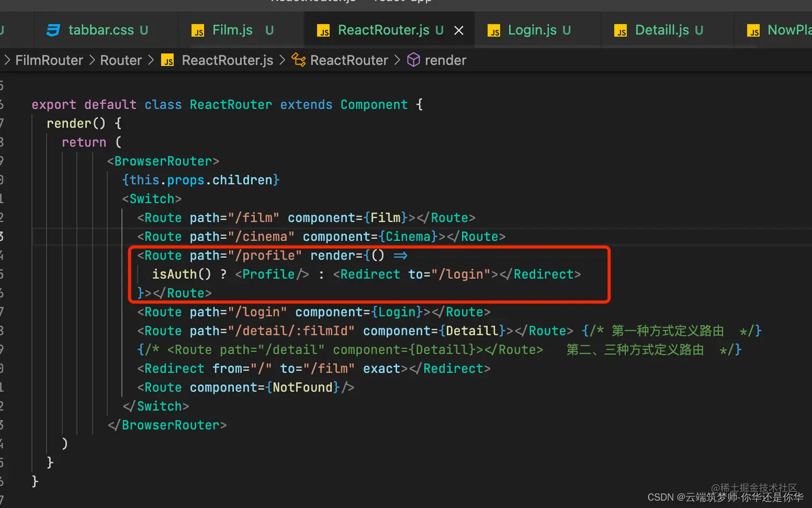Click path="/cinema" attribute
The width and height of the screenshot is (812, 508).
[242, 237]
